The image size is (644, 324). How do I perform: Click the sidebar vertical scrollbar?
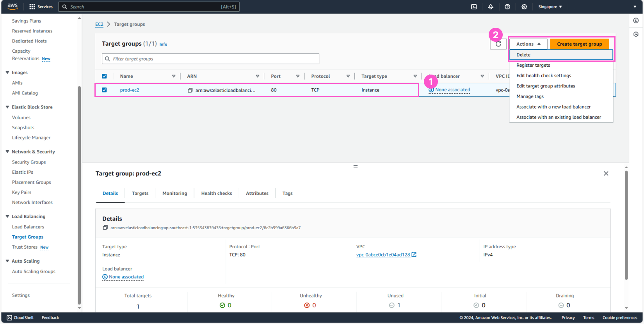pyautogui.click(x=79, y=195)
